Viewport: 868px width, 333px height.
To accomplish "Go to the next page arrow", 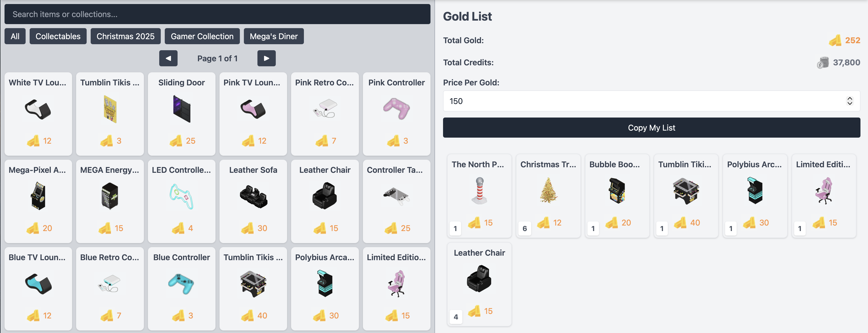I will [266, 58].
